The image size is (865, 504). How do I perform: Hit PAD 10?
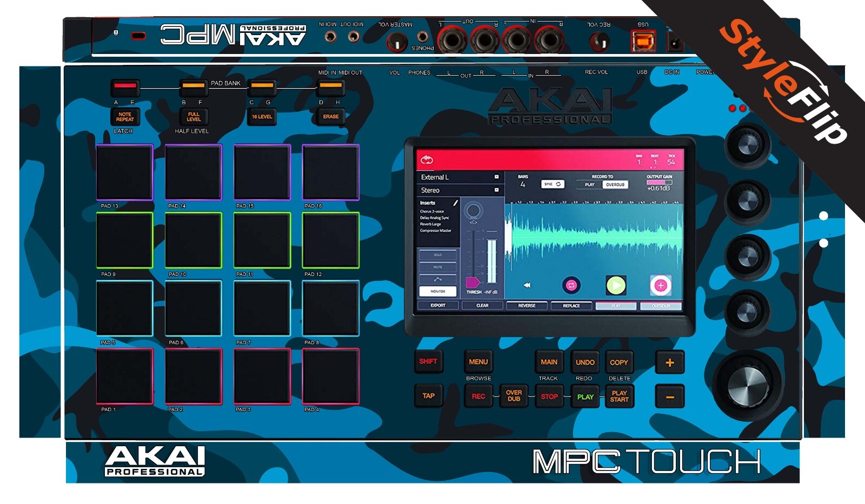[194, 240]
